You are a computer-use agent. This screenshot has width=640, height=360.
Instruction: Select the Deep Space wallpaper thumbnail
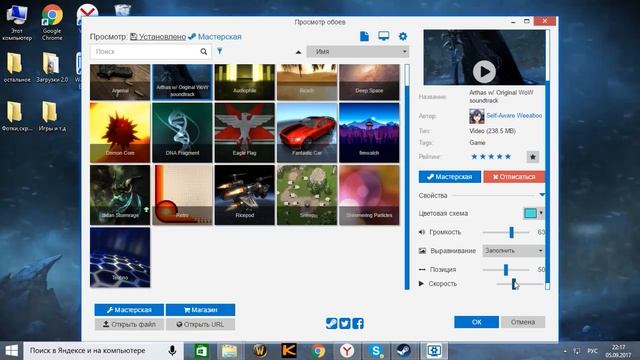point(369,82)
